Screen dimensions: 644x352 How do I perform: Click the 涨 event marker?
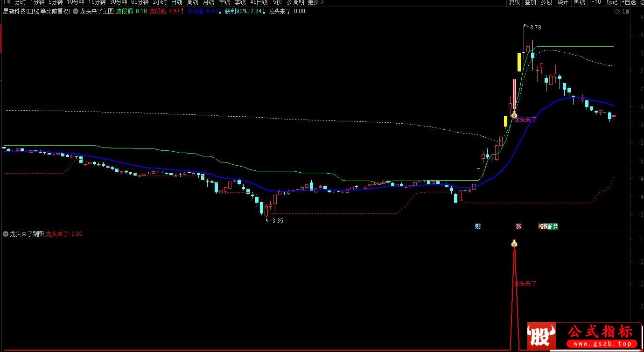point(518,226)
